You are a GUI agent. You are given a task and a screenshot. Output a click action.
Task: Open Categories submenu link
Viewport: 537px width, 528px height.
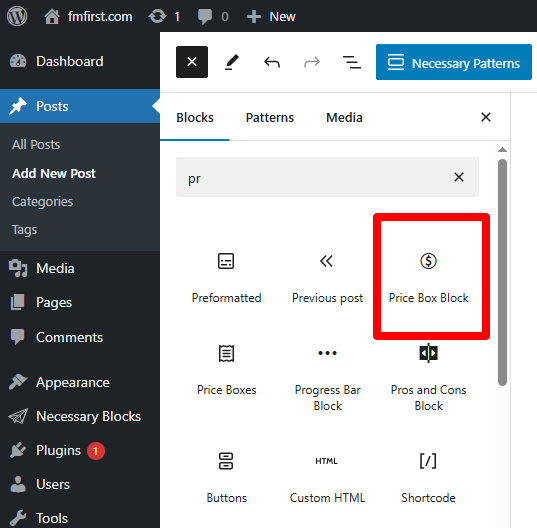[x=42, y=202]
